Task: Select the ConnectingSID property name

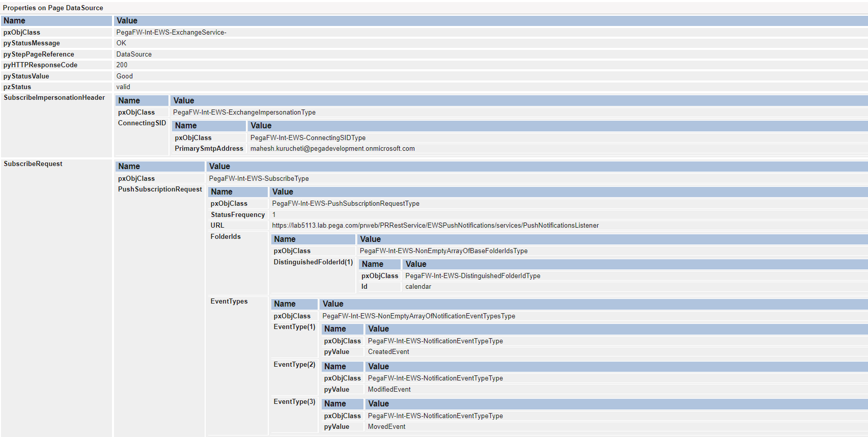Action: pyautogui.click(x=142, y=123)
